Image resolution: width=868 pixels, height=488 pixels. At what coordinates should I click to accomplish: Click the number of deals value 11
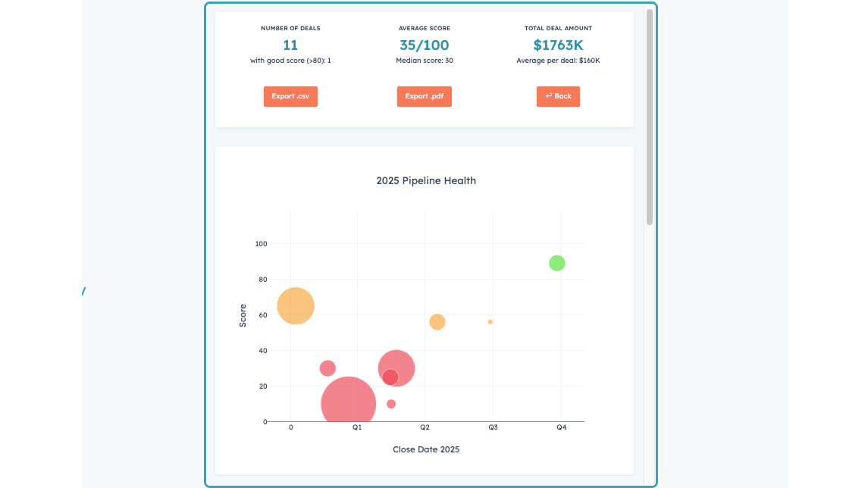(x=290, y=45)
